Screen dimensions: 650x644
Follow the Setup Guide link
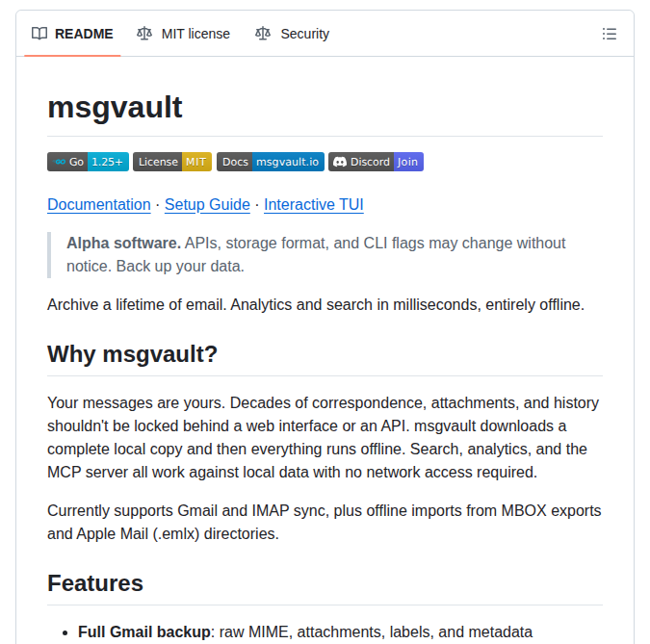[x=207, y=204]
